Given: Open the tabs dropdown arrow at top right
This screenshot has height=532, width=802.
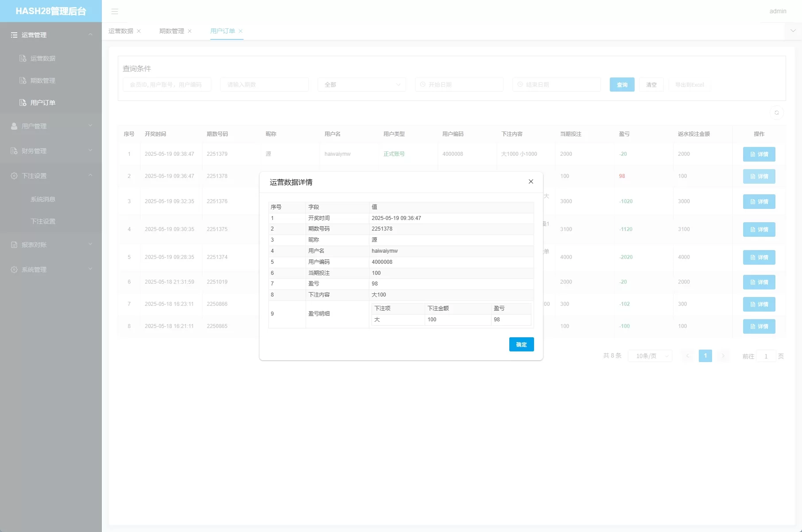Looking at the screenshot, I should (x=793, y=31).
